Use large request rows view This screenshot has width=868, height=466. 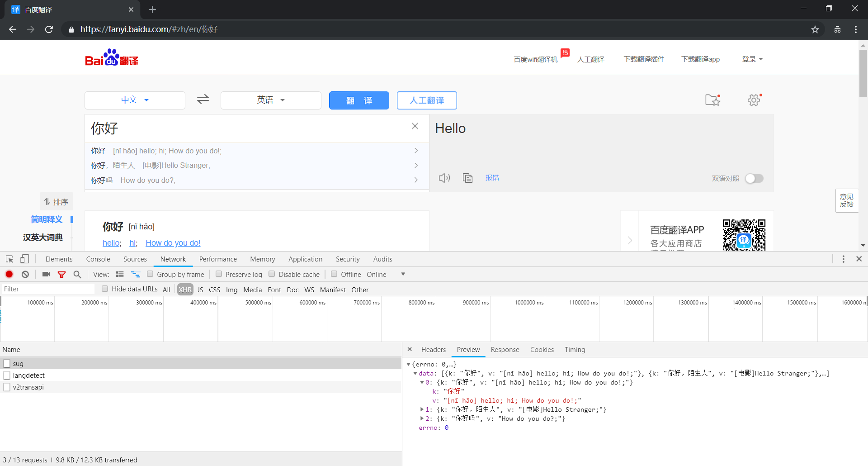tap(120, 274)
